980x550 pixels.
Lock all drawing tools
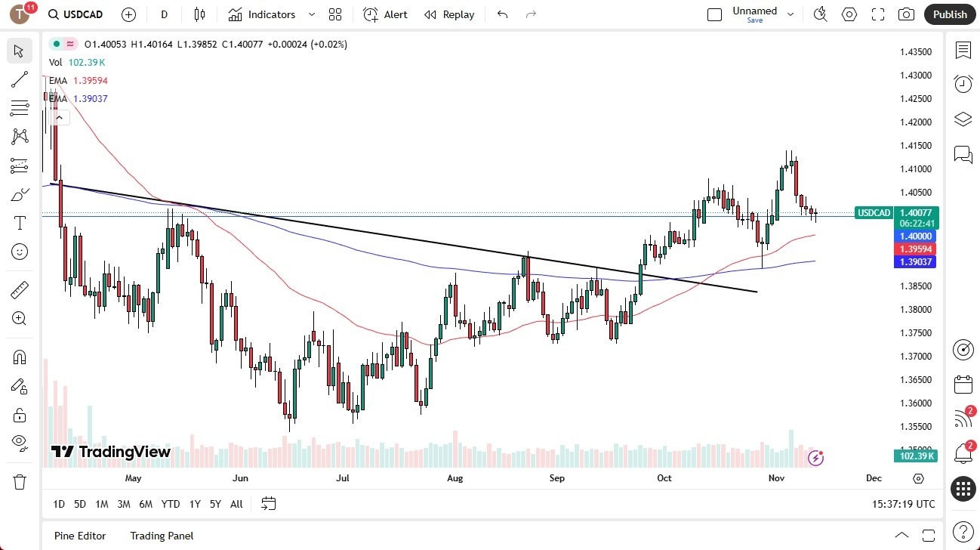click(20, 415)
